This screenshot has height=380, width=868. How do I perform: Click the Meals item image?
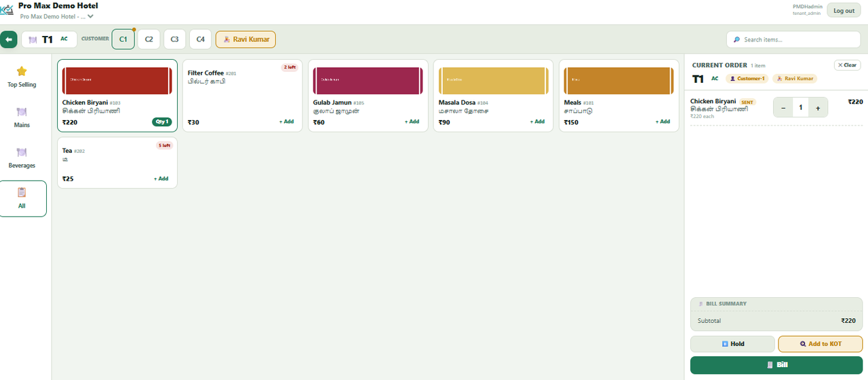click(x=619, y=80)
